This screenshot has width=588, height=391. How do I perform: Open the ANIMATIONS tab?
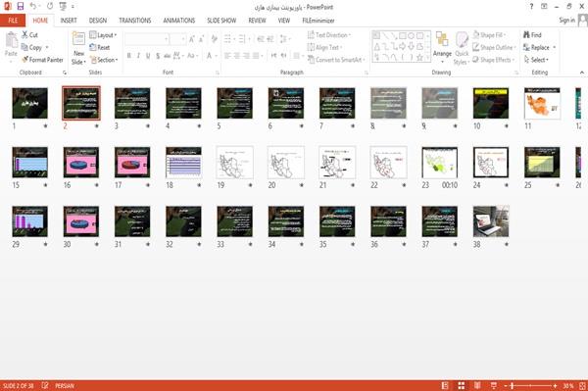click(x=179, y=21)
